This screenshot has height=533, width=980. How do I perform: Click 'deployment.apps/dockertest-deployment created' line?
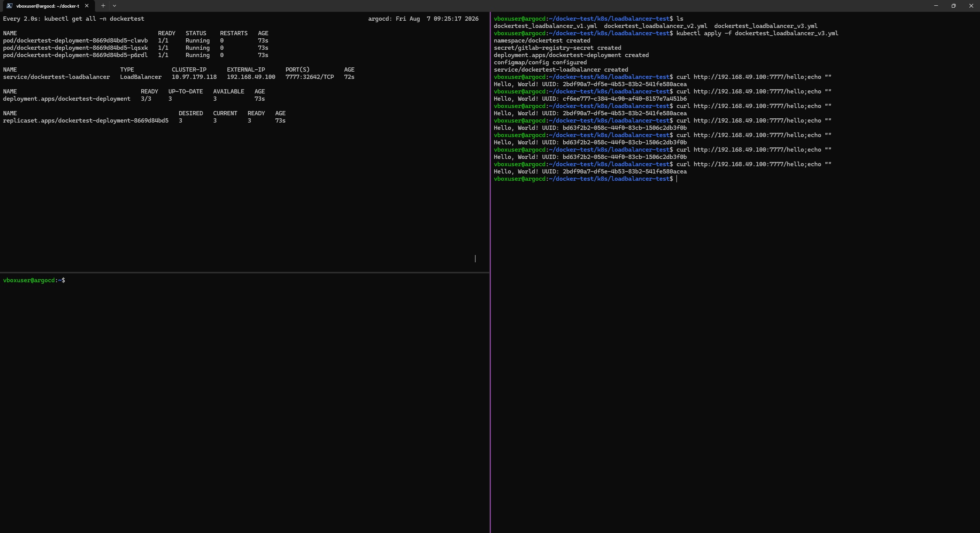click(571, 55)
